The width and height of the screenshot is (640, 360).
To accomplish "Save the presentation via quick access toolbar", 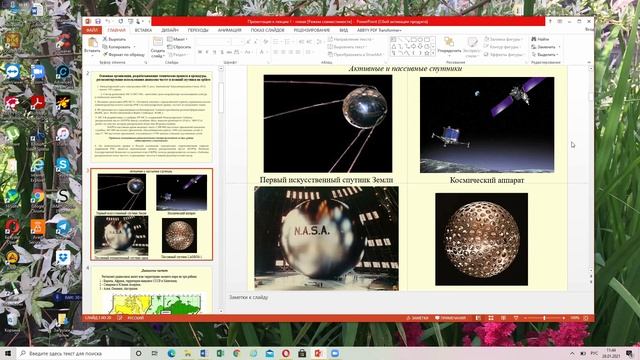I will 98,21.
